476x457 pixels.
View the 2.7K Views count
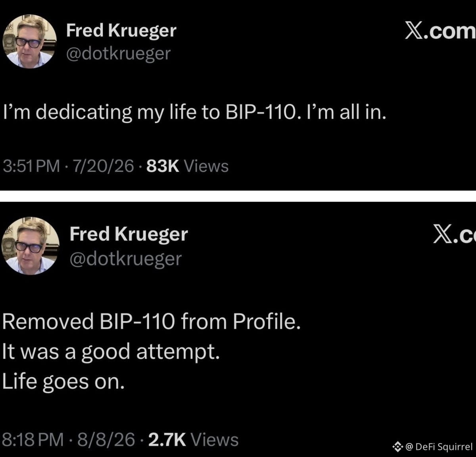pos(193,440)
